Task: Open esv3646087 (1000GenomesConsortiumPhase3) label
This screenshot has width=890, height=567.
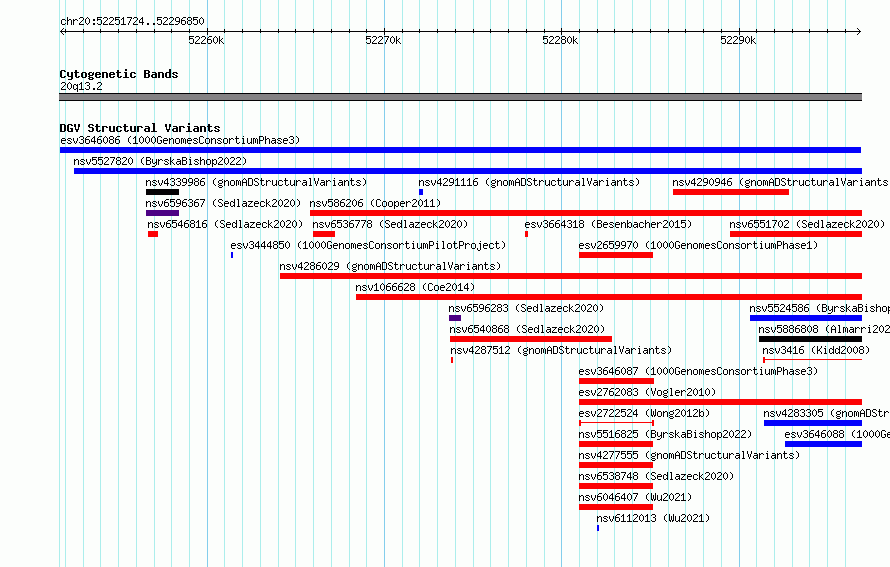Action: pos(699,371)
